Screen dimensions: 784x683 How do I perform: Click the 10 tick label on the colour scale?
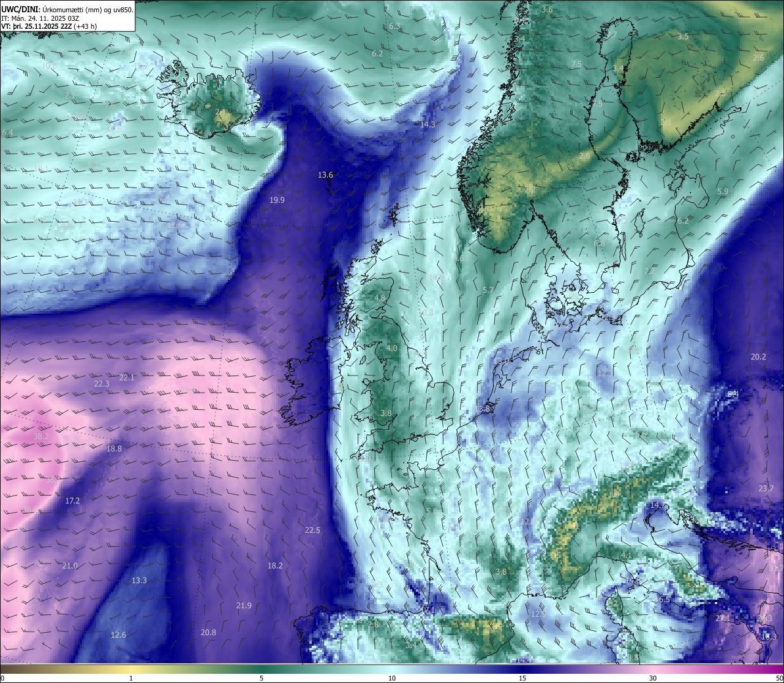pyautogui.click(x=392, y=678)
